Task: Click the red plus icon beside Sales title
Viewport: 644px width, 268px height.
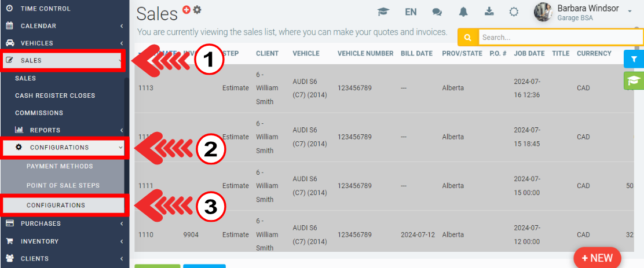Action: pos(186,9)
